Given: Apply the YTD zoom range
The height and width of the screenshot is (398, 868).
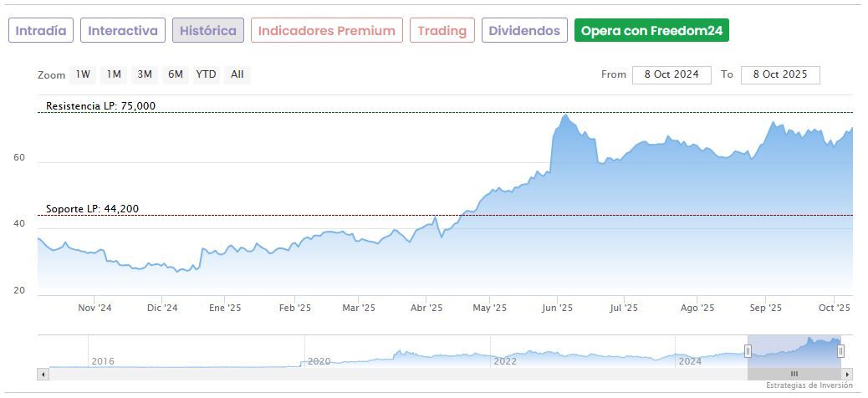Looking at the screenshot, I should 206,74.
